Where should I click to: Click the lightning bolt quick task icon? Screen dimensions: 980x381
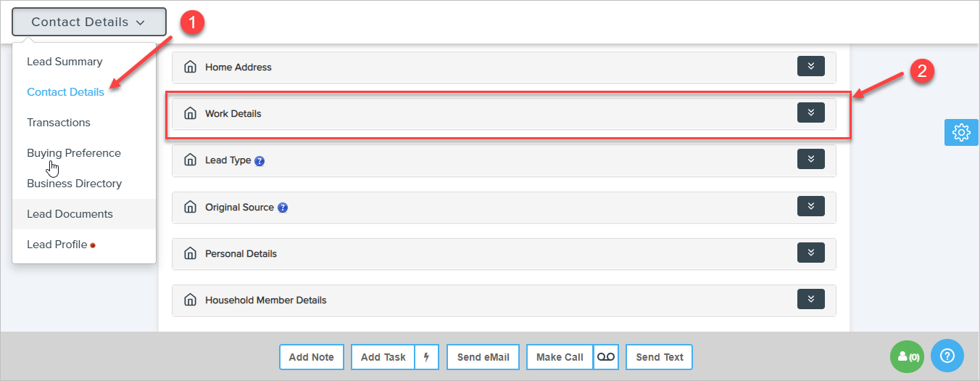click(x=427, y=357)
